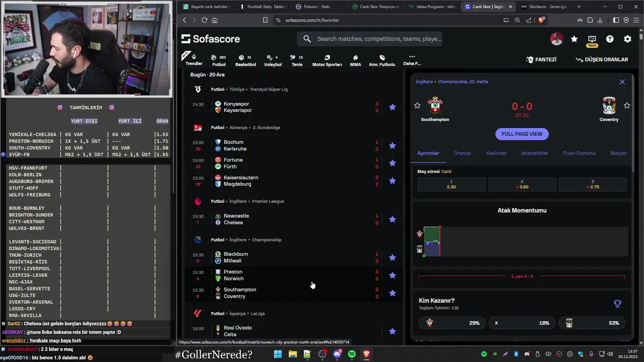Unfavorite the Konyaspor–Kayserispor match star
The width and height of the screenshot is (644, 362).
(x=392, y=107)
